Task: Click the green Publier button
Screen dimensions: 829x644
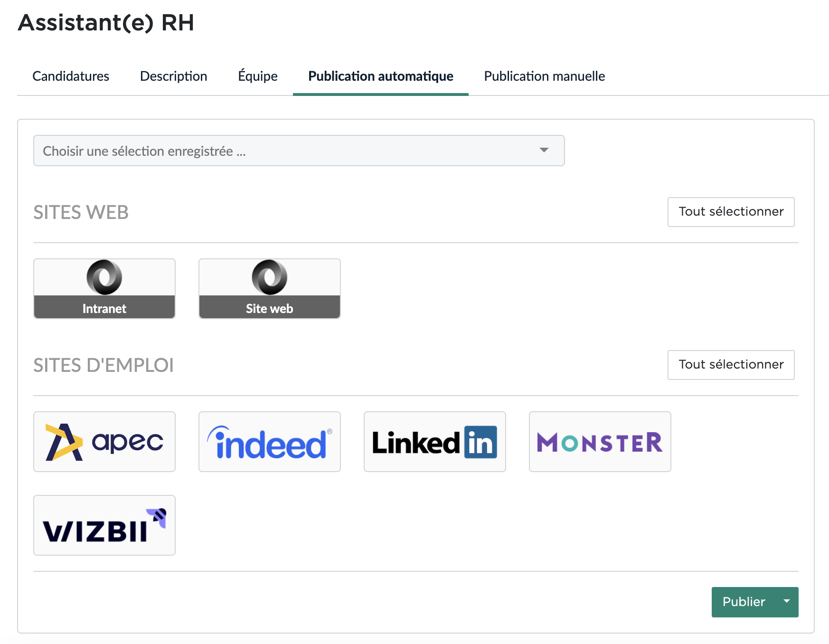Action: click(744, 602)
